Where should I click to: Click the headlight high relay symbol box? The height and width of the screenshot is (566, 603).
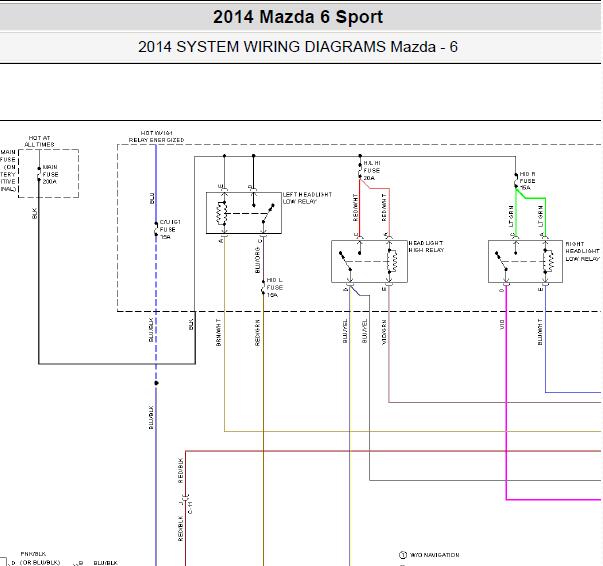(x=369, y=261)
